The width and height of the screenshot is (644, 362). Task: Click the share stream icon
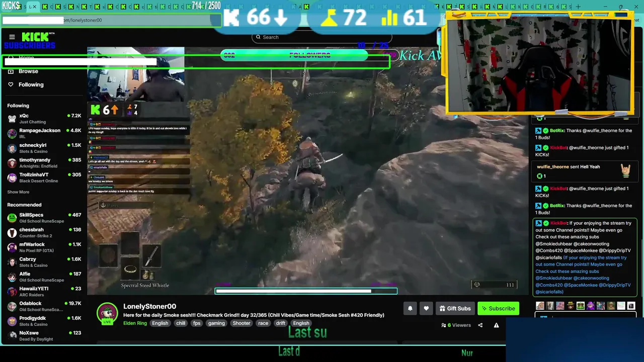[480, 325]
